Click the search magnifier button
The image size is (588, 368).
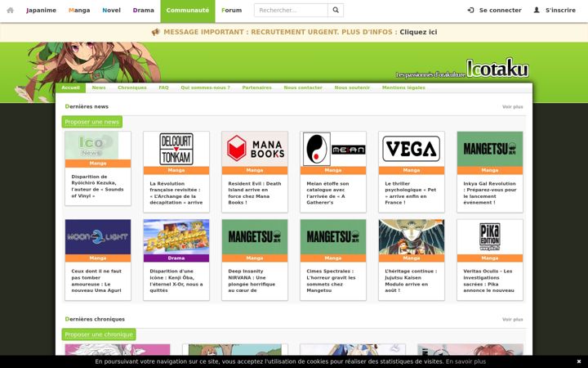click(336, 10)
